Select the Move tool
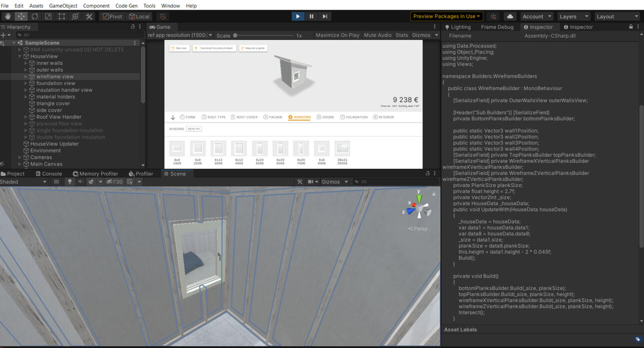Viewport: 644px width, 348px height. tap(20, 16)
